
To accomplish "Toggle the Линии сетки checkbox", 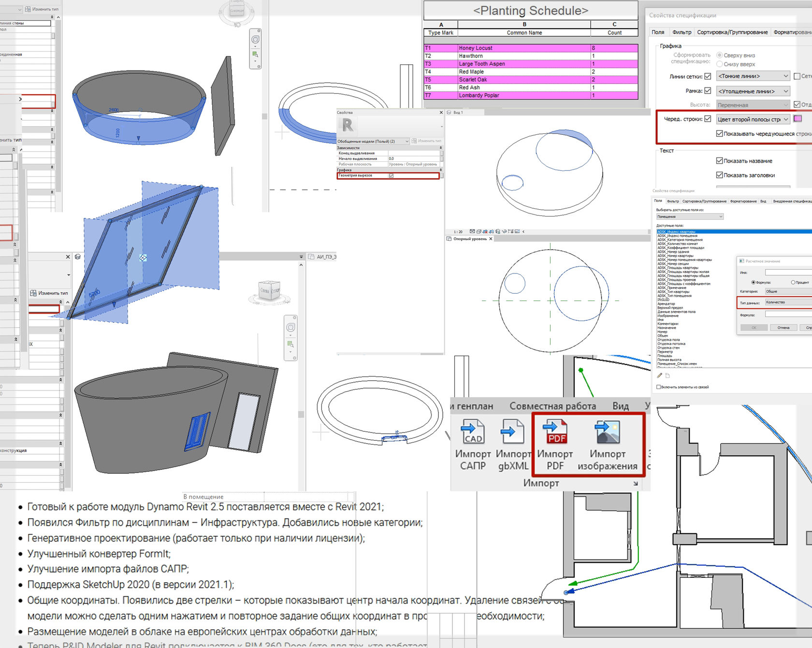I will coord(708,76).
